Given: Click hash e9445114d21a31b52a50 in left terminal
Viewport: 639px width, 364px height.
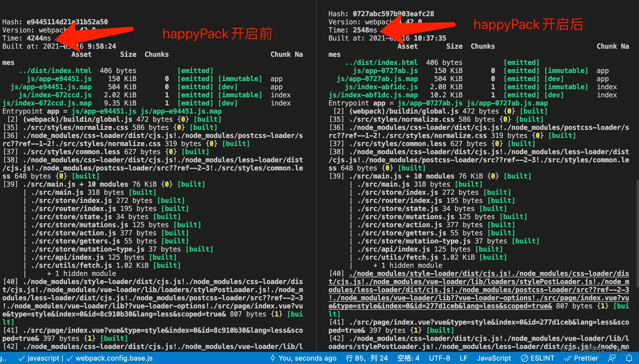Looking at the screenshot, I should click(67, 22).
